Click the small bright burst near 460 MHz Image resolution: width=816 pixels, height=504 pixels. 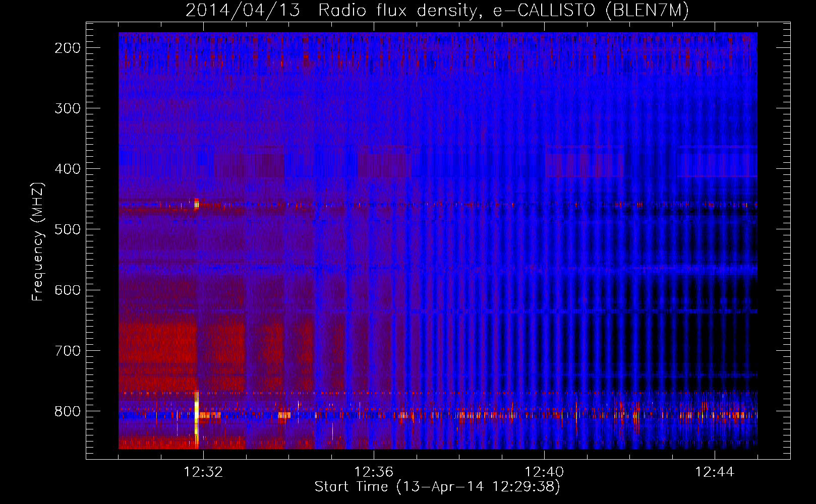tap(197, 204)
